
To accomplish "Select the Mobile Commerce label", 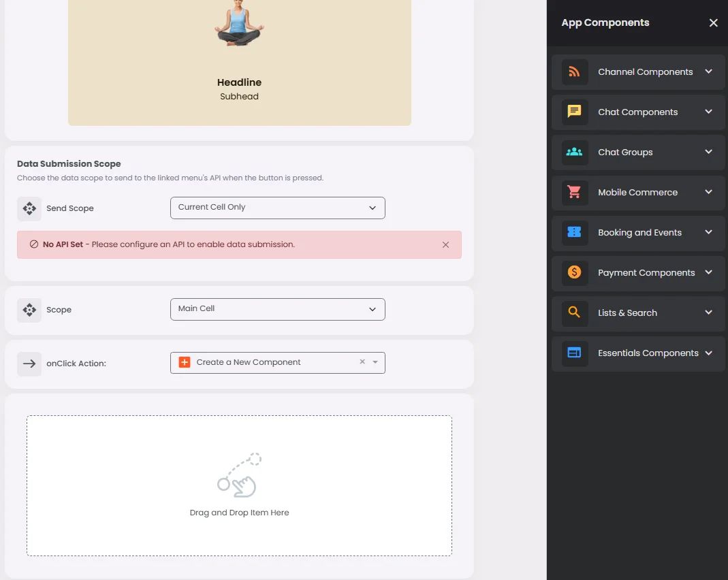I will tap(638, 192).
